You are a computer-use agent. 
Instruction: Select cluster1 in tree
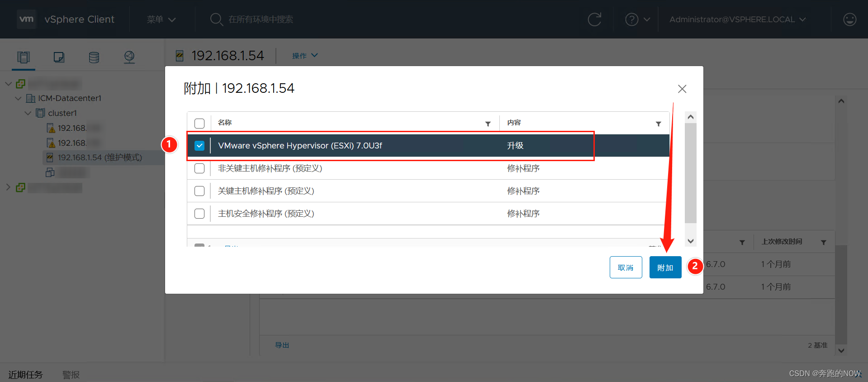click(x=62, y=113)
